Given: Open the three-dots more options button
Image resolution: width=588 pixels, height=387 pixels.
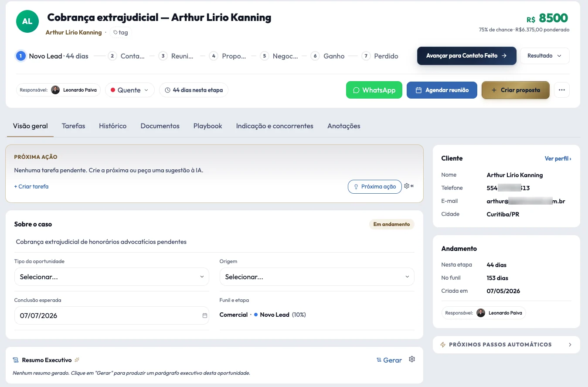Looking at the screenshot, I should (561, 90).
